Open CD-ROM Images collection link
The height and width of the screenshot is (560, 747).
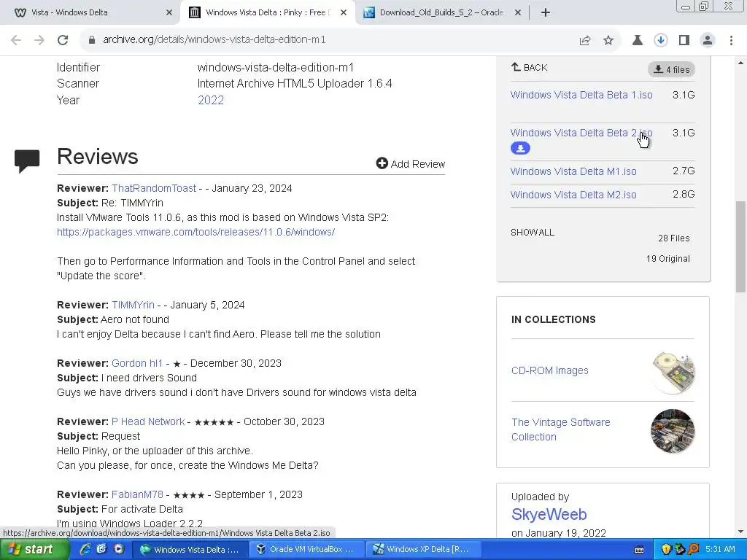550,370
